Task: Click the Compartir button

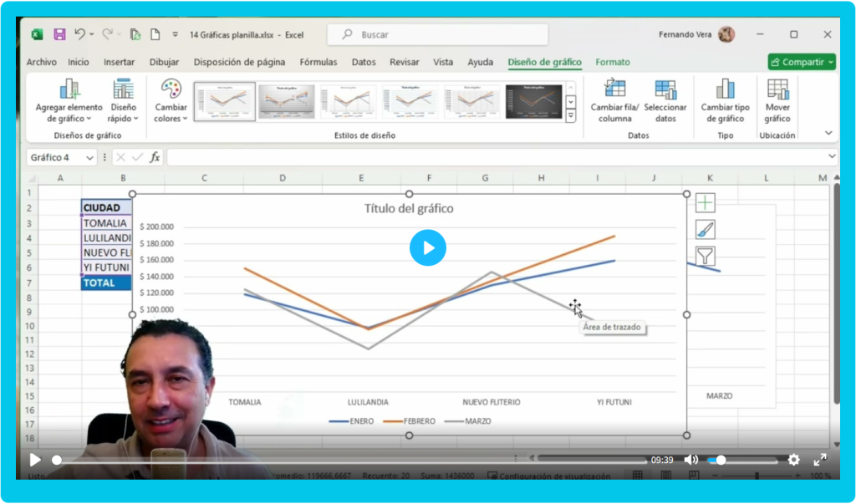Action: point(802,62)
